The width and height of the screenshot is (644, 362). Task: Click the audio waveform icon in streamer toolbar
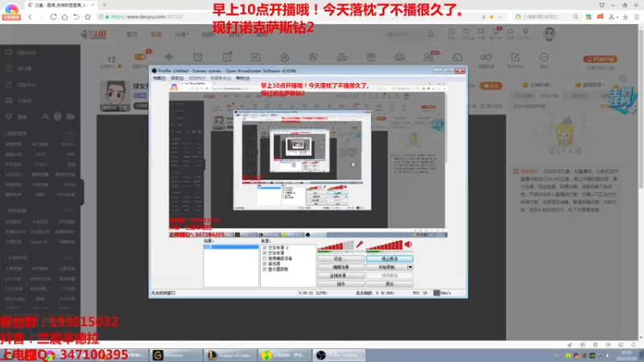[x=169, y=57]
